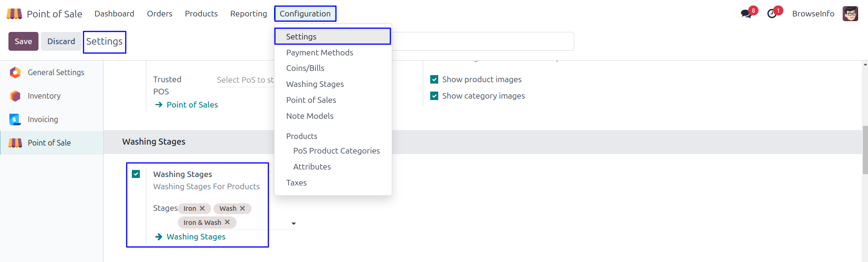This screenshot has height=262, width=868.
Task: Expand the Stages dropdown arrow
Action: [x=294, y=223]
